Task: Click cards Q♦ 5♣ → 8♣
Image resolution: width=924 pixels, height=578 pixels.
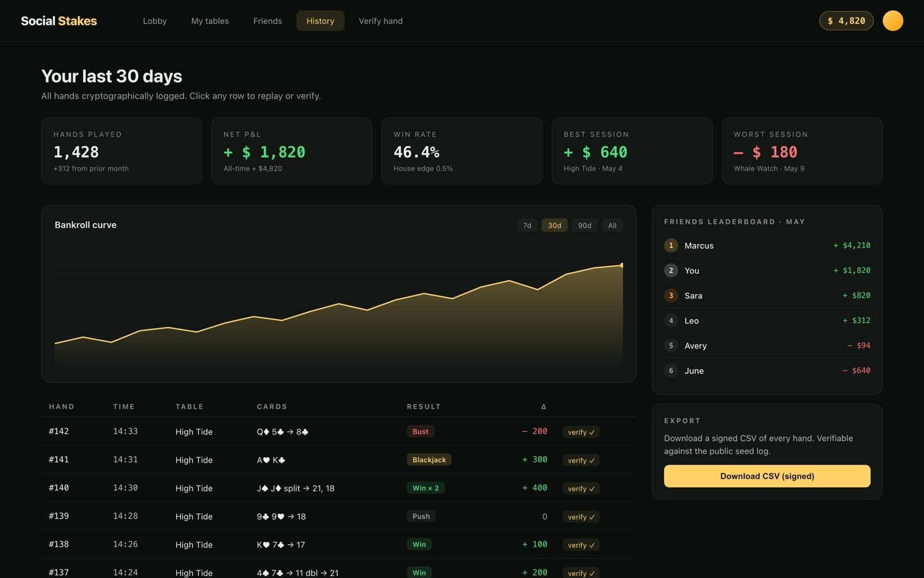Action: pos(282,432)
